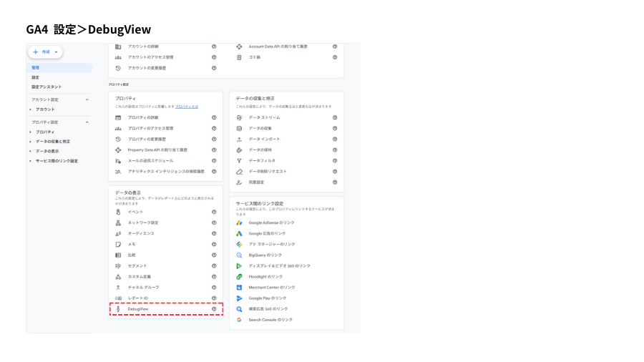Click the プロパティとは hyperlink

pos(187,107)
